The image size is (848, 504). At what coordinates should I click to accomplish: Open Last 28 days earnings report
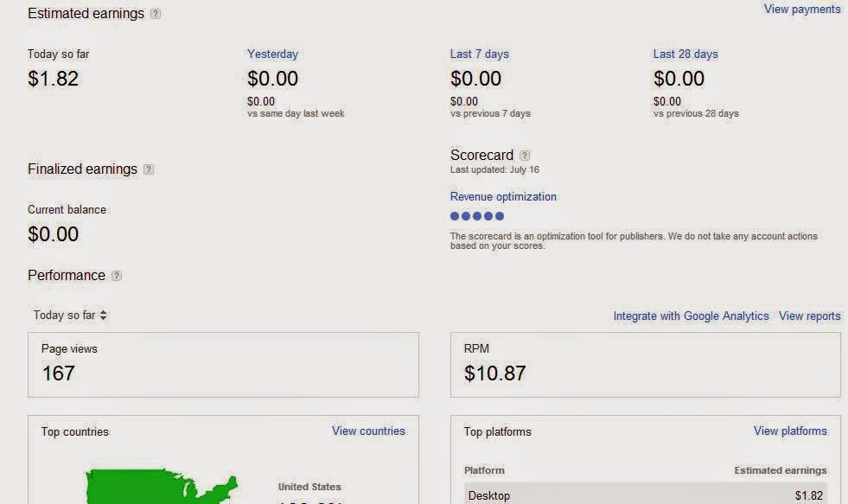click(685, 54)
